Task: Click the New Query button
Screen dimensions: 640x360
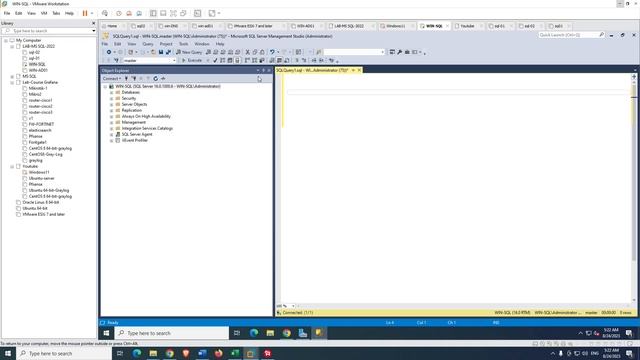Action: point(189,52)
